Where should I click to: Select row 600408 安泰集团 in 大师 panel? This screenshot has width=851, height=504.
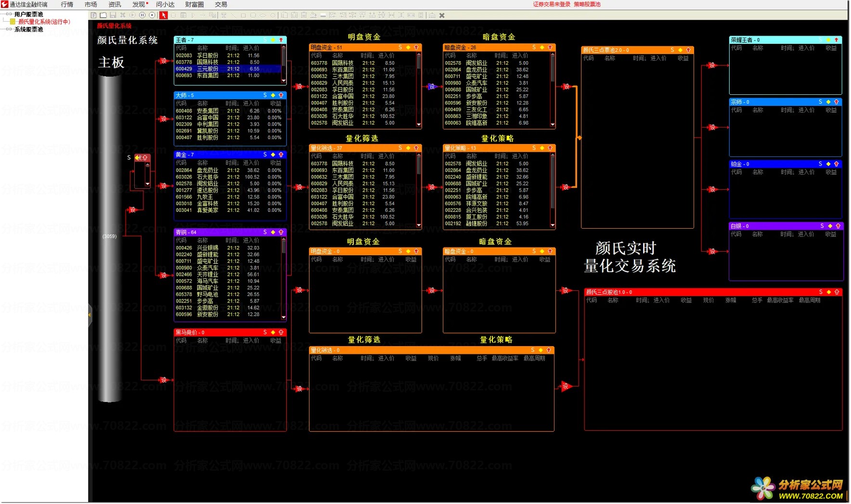point(229,111)
